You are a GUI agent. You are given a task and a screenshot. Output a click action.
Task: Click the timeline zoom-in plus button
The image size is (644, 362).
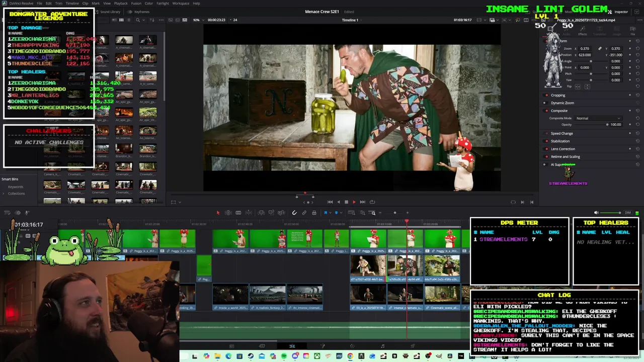[409, 213]
